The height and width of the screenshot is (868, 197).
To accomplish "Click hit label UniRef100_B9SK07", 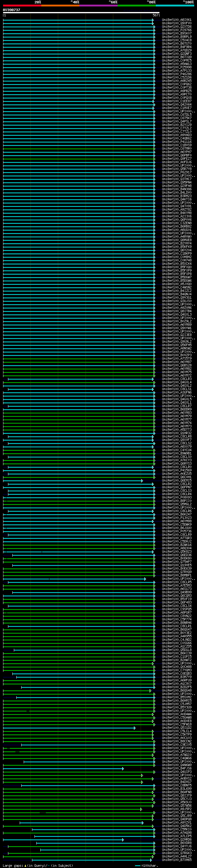I will coord(176,33).
